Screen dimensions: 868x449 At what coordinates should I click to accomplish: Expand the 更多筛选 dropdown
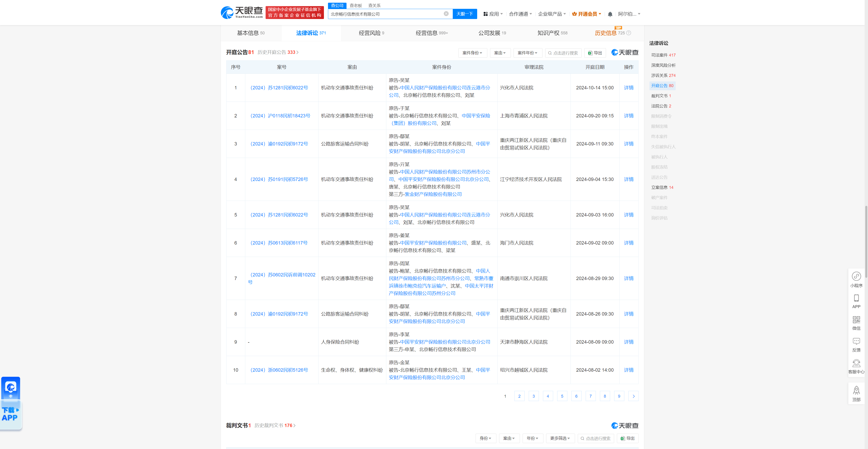[x=560, y=438]
